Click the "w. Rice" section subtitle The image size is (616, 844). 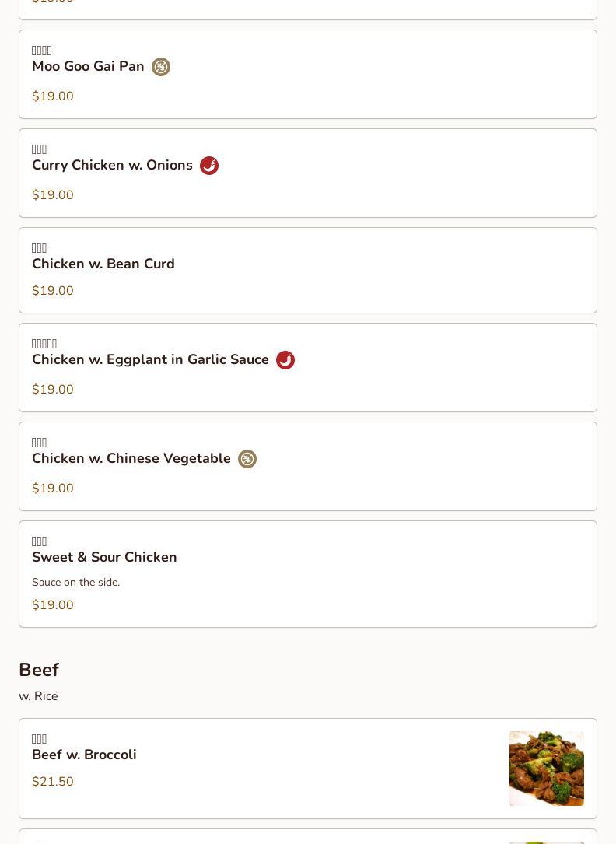point(38,696)
